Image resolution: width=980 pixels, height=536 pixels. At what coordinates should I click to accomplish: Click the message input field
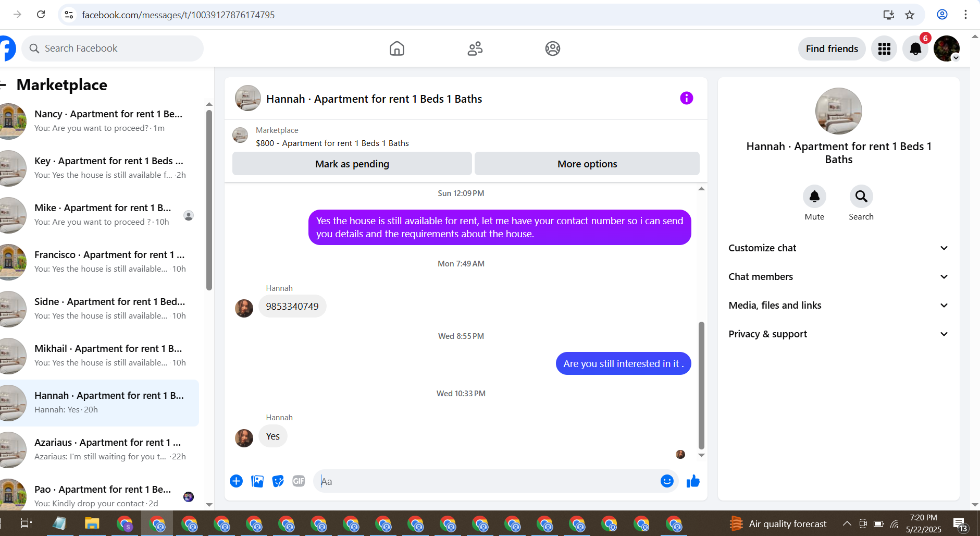pos(489,481)
